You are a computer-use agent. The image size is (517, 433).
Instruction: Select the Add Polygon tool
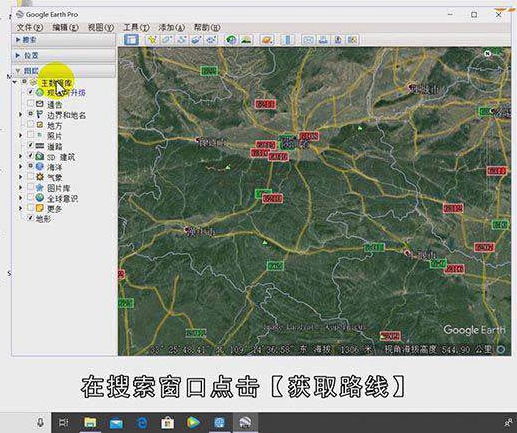(167, 40)
